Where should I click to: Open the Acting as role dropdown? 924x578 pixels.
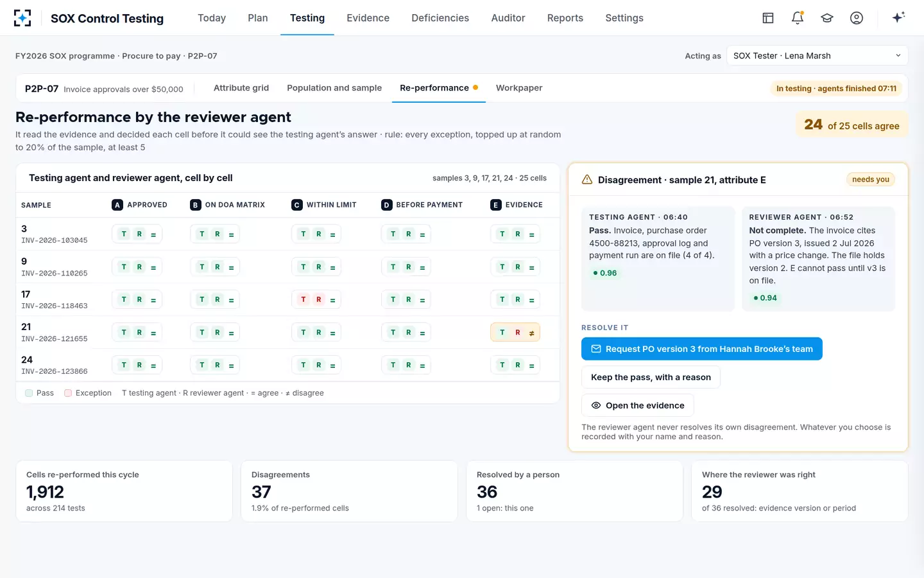coord(817,56)
